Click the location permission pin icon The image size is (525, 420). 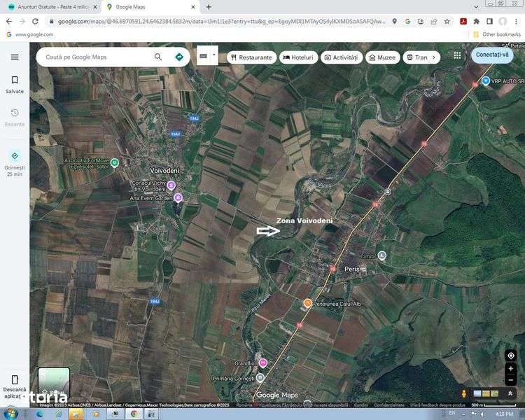click(x=395, y=22)
